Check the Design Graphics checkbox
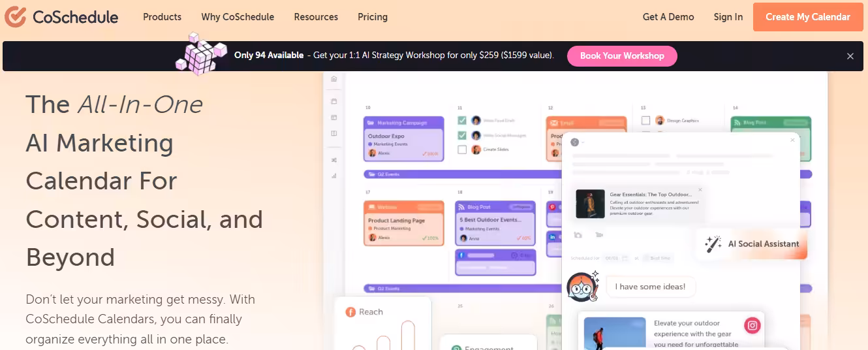Viewport: 868px width, 350px height. point(645,121)
